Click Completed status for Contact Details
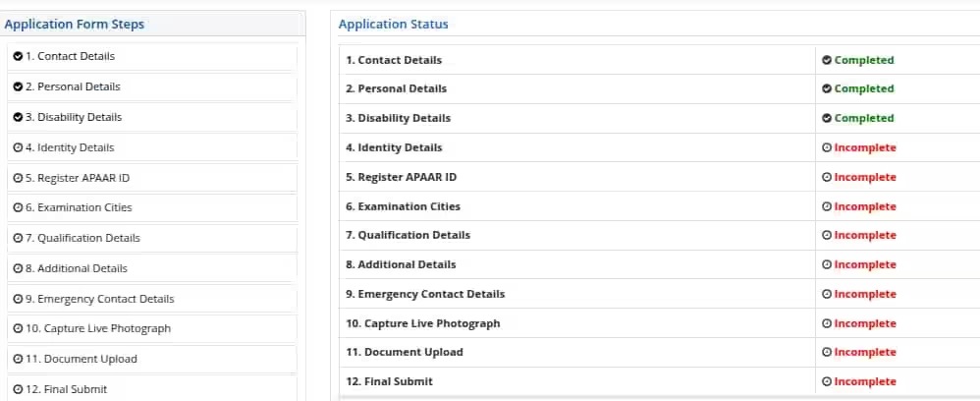Viewport: 980px width, 401px height. pos(864,61)
